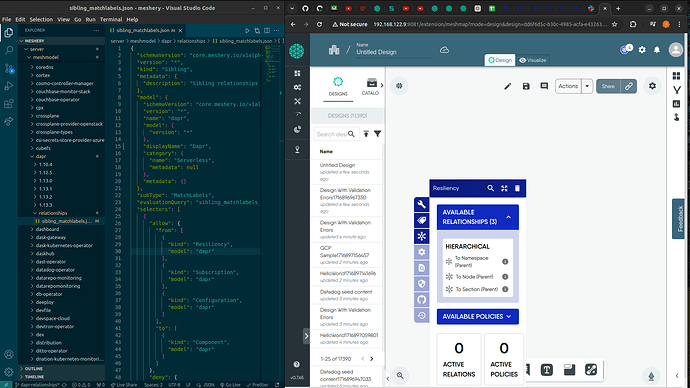This screenshot has width=690, height=388.
Task: Click the save design floppy disk icon
Action: 526,86
